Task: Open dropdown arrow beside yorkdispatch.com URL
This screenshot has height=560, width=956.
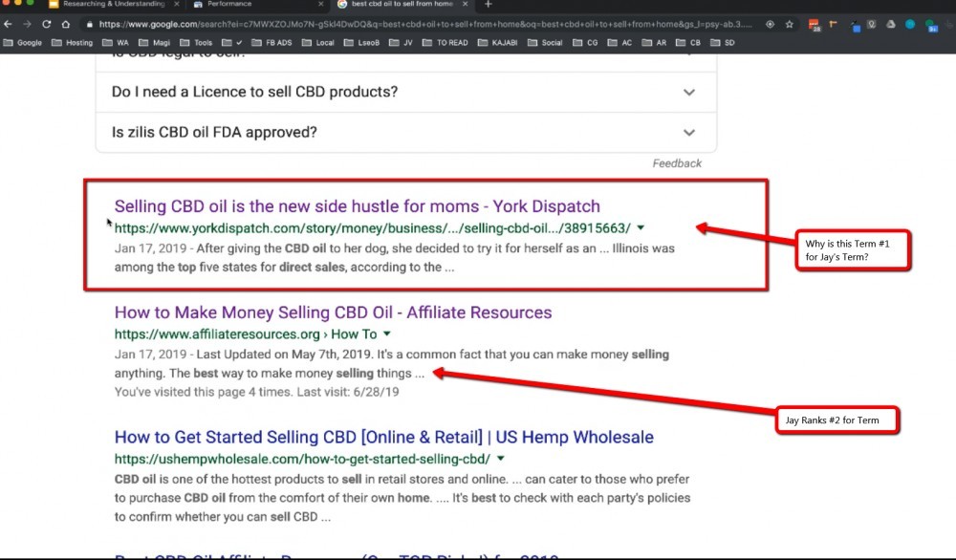Action: point(641,227)
